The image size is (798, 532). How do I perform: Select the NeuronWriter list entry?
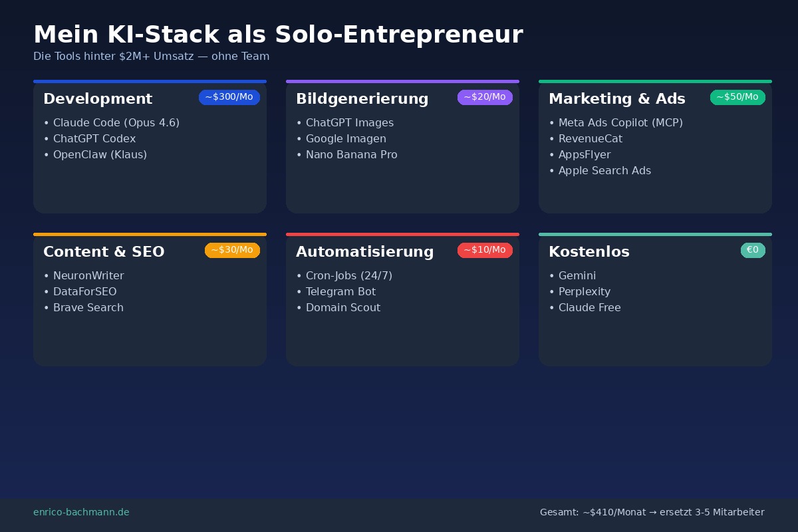coord(88,276)
